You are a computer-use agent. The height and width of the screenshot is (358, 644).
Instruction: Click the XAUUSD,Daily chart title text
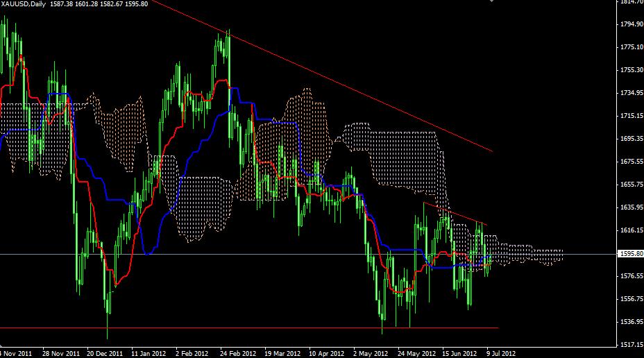pos(24,4)
